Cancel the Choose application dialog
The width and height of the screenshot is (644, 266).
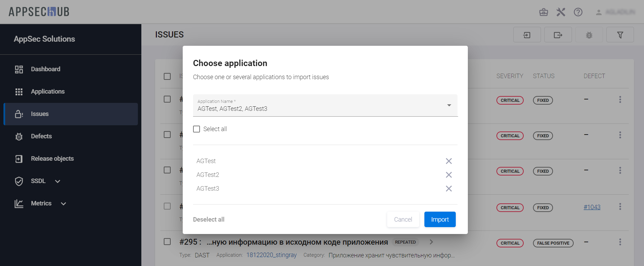pos(403,220)
